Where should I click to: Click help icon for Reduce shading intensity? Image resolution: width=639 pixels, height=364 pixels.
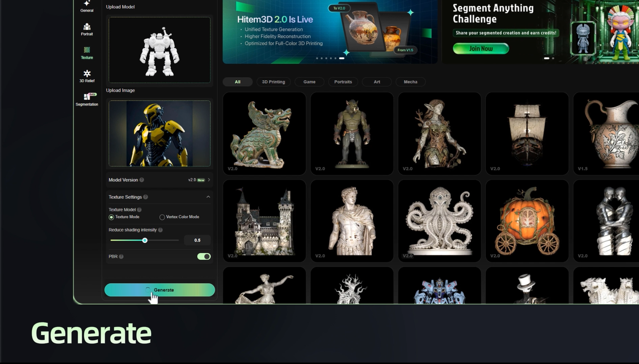(160, 230)
